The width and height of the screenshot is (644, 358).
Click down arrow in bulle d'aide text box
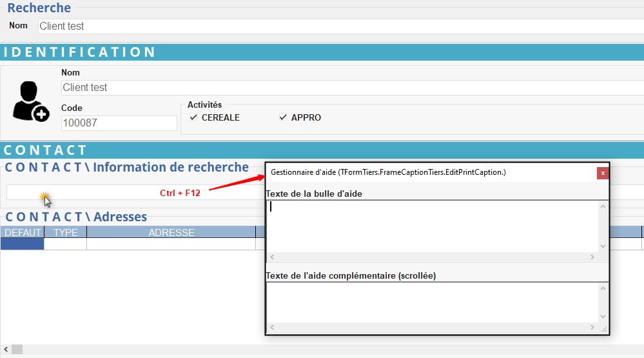click(603, 246)
